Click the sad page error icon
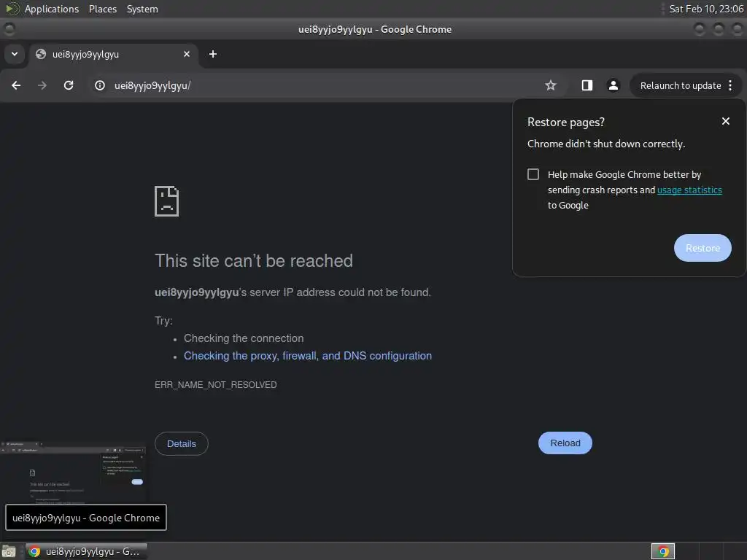 tap(167, 201)
